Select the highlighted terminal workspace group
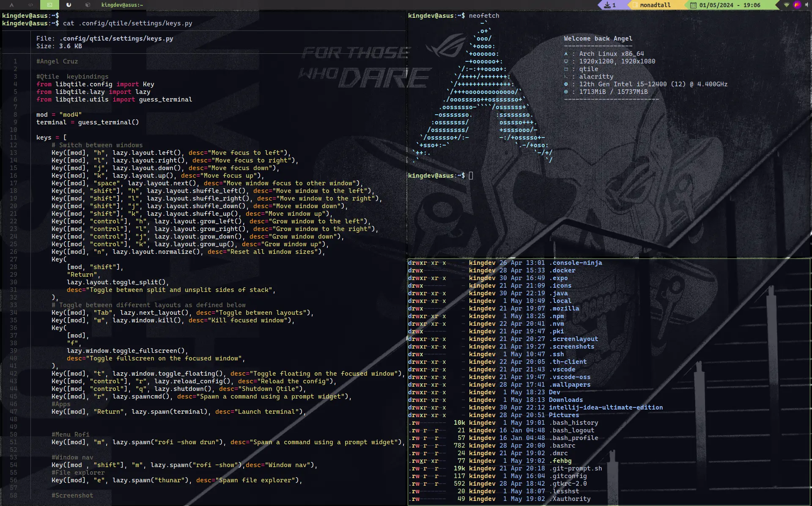 (49, 5)
